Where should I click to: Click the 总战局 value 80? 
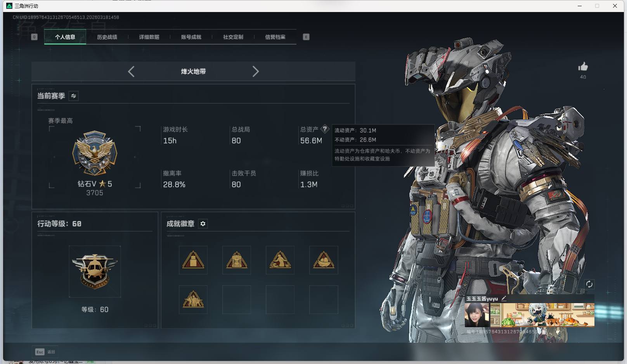click(x=236, y=141)
